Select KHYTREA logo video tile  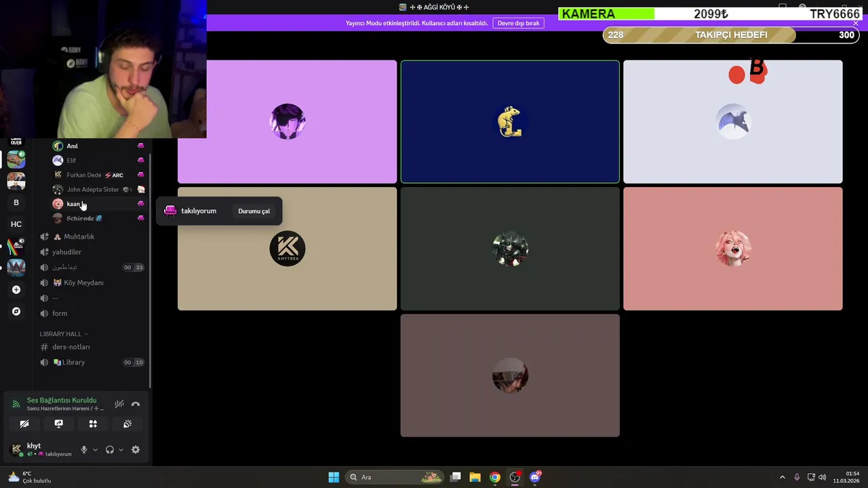[x=287, y=249]
